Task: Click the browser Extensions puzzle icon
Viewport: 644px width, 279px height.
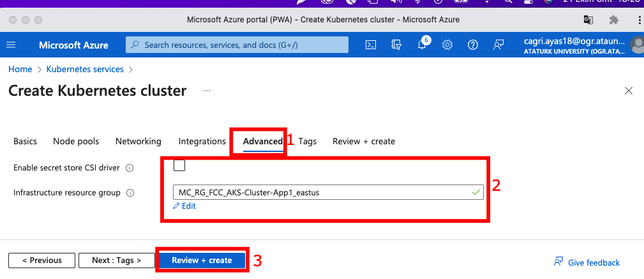Action: (x=614, y=20)
